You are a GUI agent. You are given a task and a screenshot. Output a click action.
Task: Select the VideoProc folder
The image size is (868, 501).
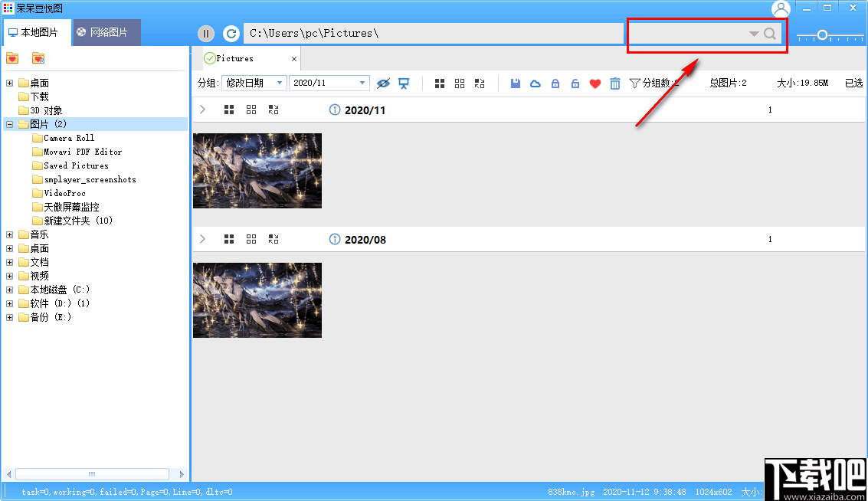tap(59, 193)
